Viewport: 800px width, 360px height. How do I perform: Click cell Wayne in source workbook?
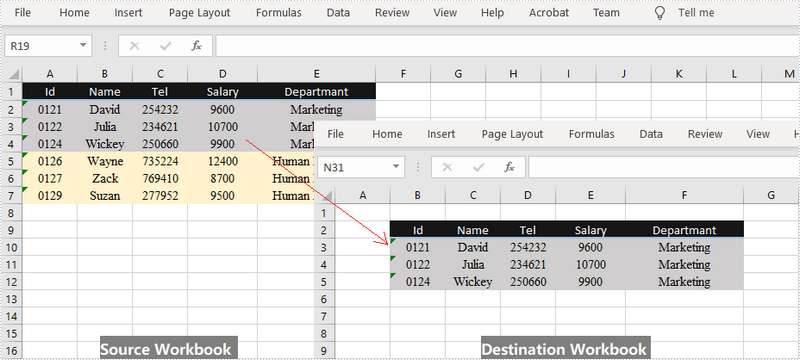tap(105, 161)
